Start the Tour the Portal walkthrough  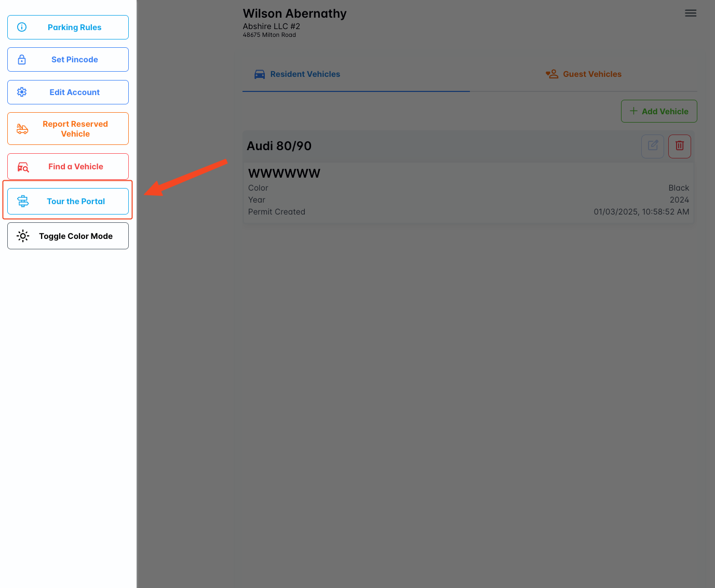pyautogui.click(x=76, y=202)
